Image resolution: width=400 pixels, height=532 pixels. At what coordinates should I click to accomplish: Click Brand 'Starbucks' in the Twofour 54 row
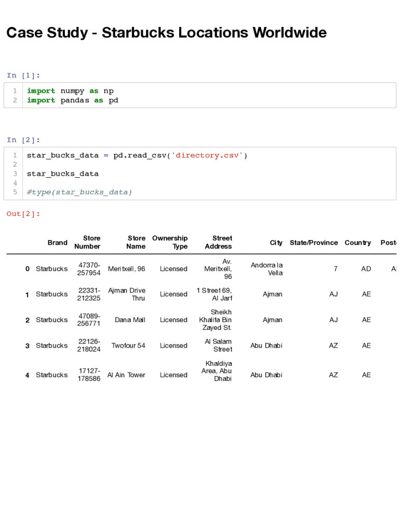click(x=51, y=345)
